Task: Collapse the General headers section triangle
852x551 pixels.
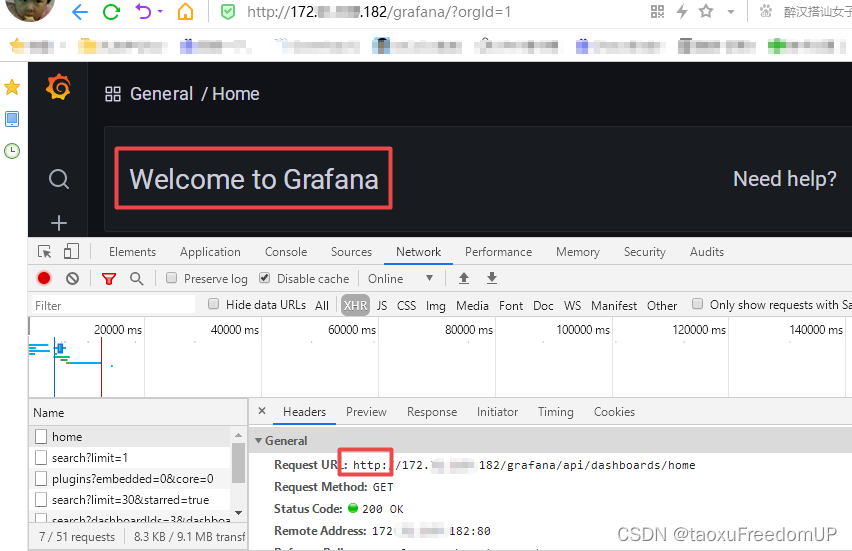Action: pos(259,441)
